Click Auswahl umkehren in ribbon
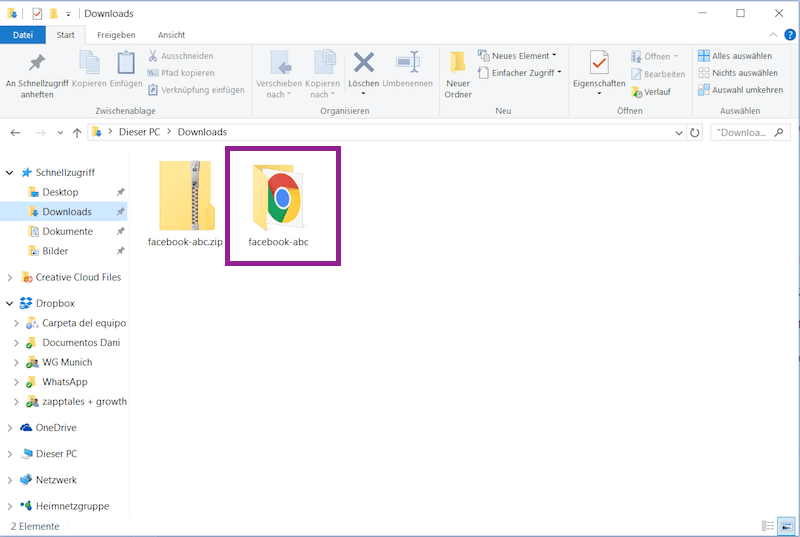 (x=741, y=90)
